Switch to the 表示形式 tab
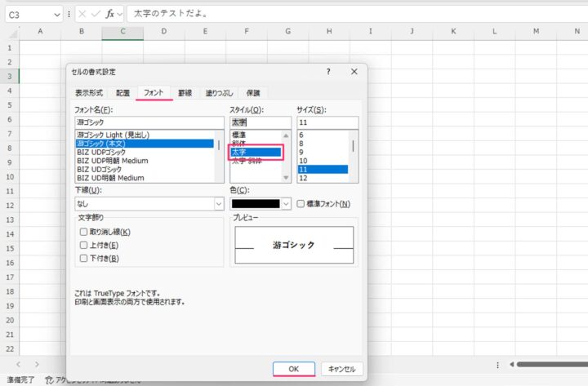 (89, 93)
